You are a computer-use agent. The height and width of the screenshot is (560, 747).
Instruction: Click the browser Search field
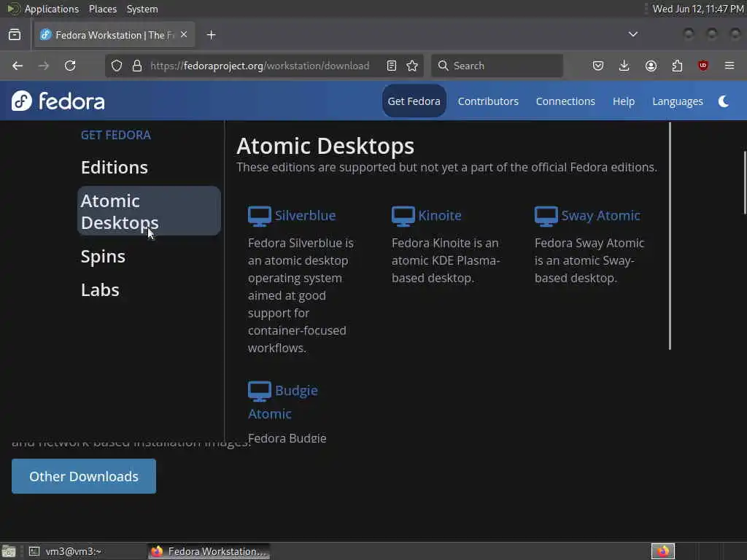498,66
